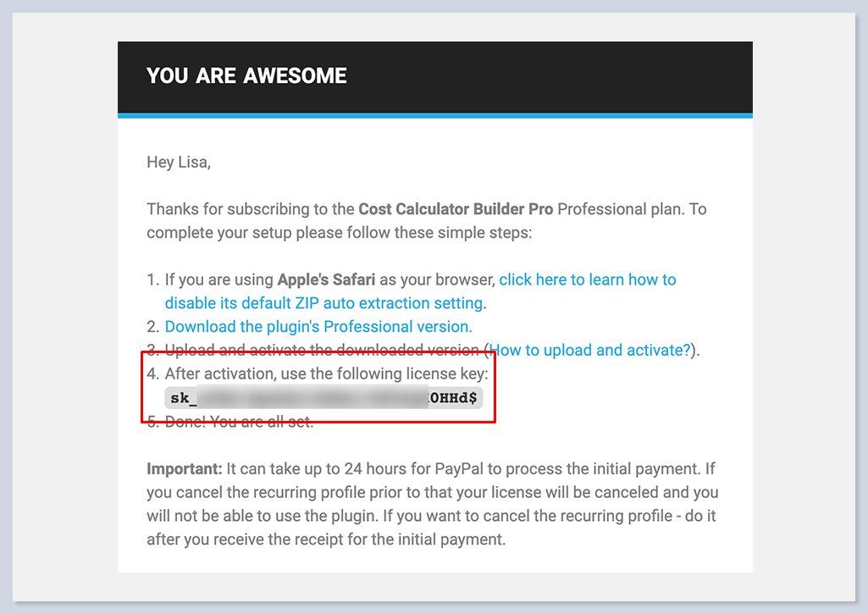Click the bold Important: label

pyautogui.click(x=185, y=468)
